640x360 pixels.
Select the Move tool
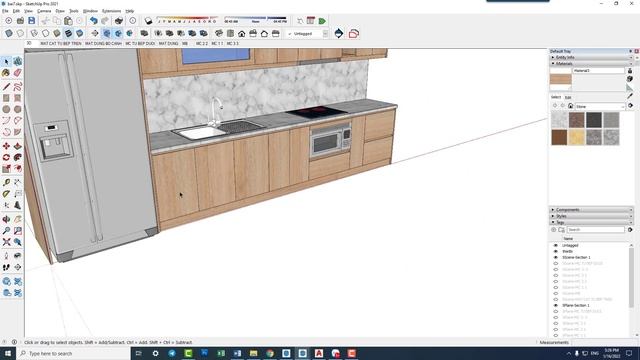point(6,146)
